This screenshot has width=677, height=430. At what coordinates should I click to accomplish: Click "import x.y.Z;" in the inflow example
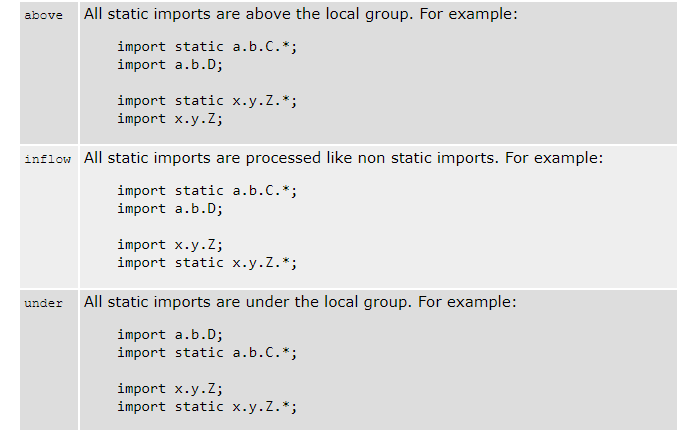tap(170, 245)
